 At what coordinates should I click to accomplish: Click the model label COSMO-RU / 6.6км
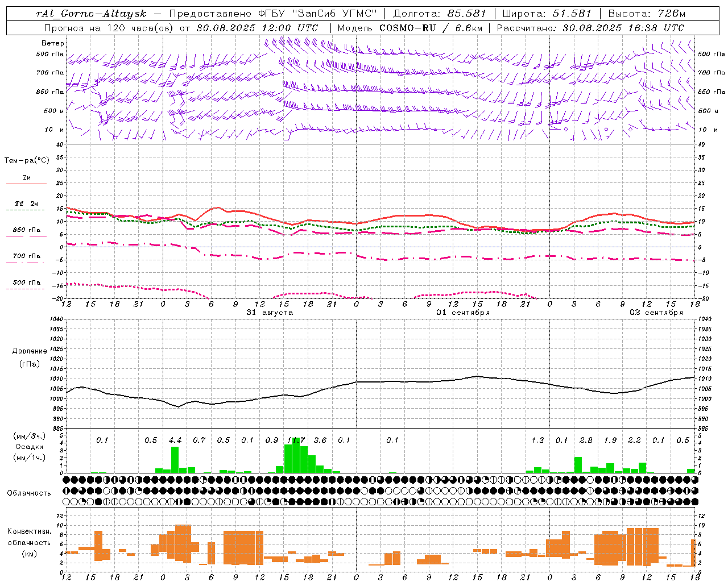pos(430,27)
